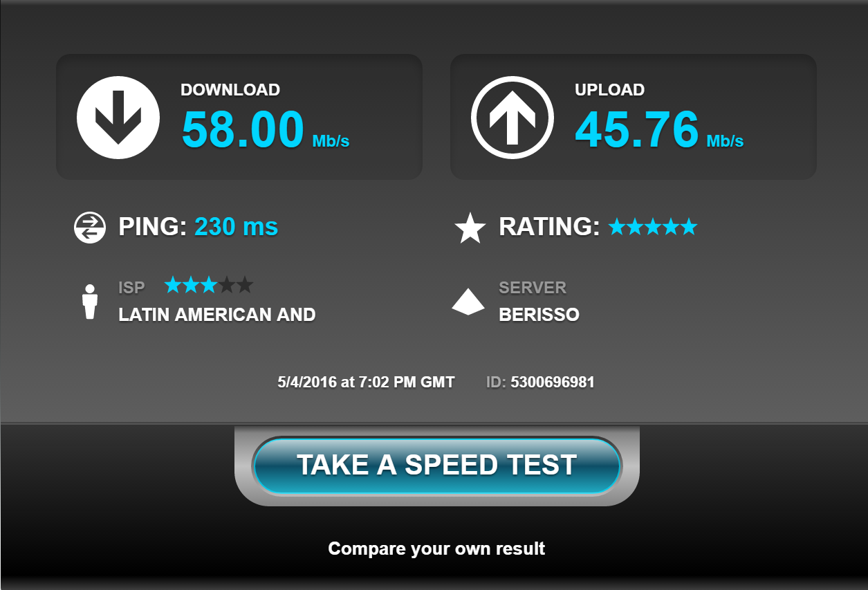Select the 58.00 download speed value

click(243, 129)
